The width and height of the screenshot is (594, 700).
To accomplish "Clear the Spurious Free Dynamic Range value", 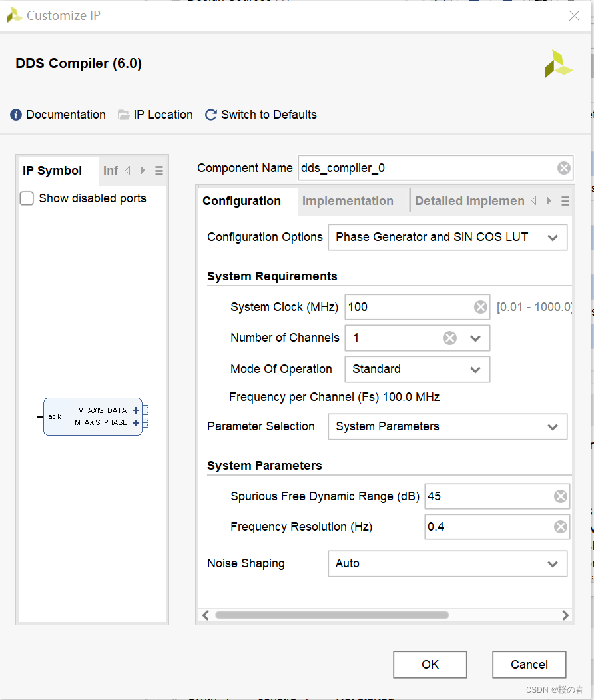I will 560,496.
